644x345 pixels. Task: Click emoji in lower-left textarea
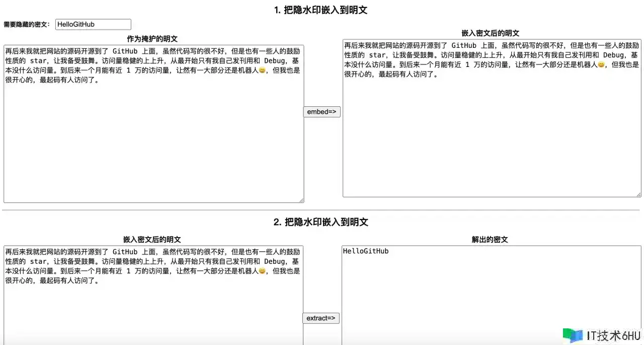coord(262,271)
